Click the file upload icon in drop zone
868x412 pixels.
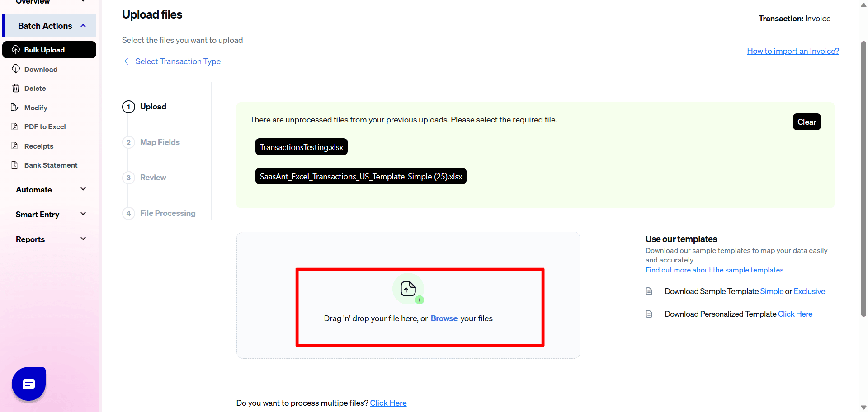point(408,289)
